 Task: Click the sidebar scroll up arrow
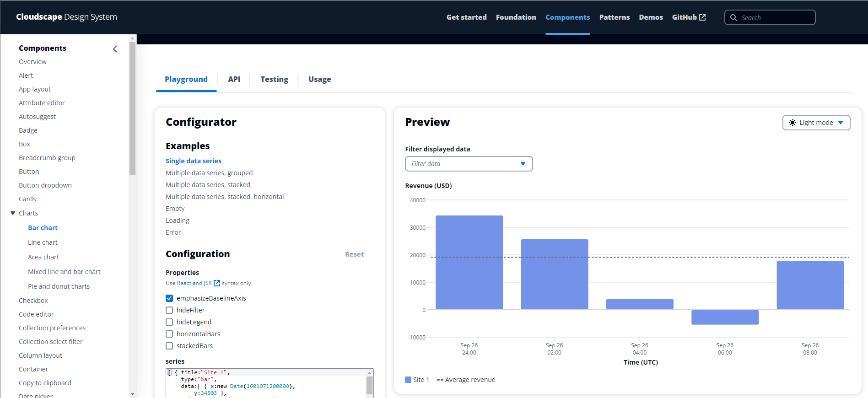coord(132,38)
